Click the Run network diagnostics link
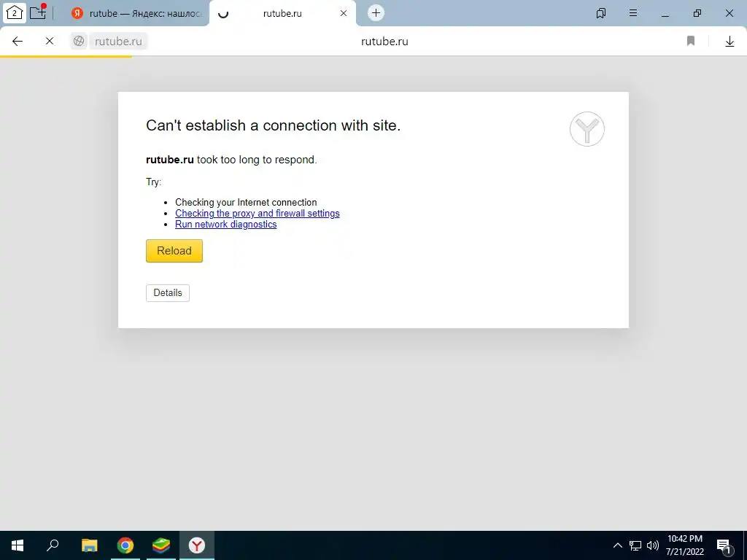Viewport: 747px width, 560px height. [x=226, y=225]
